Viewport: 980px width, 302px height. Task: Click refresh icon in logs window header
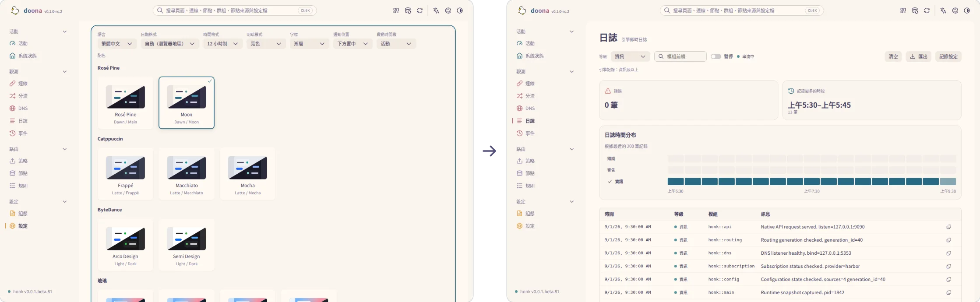pos(927,11)
